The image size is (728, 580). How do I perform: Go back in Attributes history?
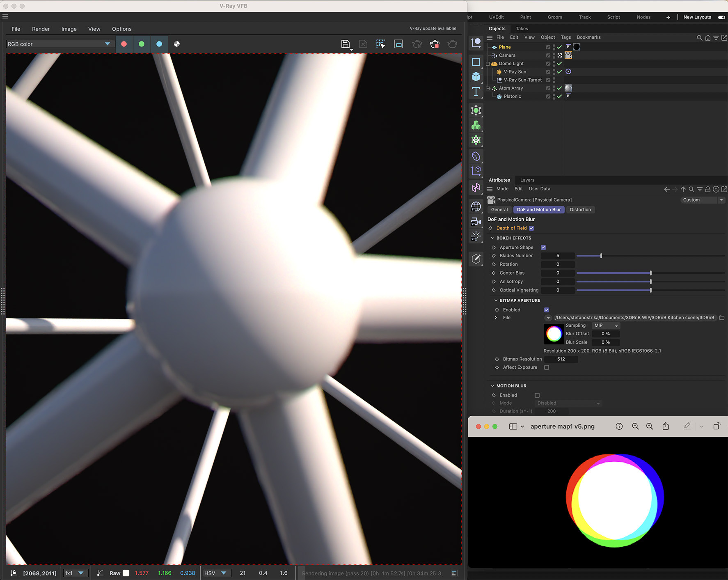click(666, 189)
